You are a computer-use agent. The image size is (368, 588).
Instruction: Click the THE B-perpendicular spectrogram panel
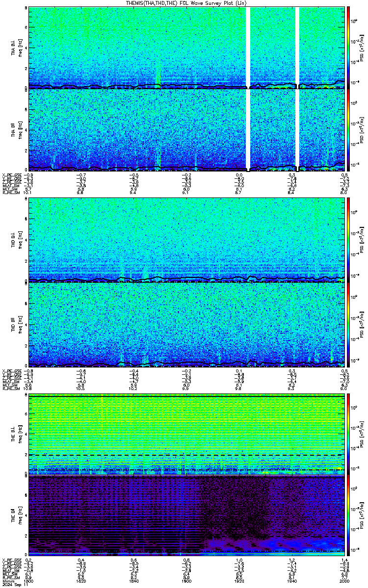point(187,433)
